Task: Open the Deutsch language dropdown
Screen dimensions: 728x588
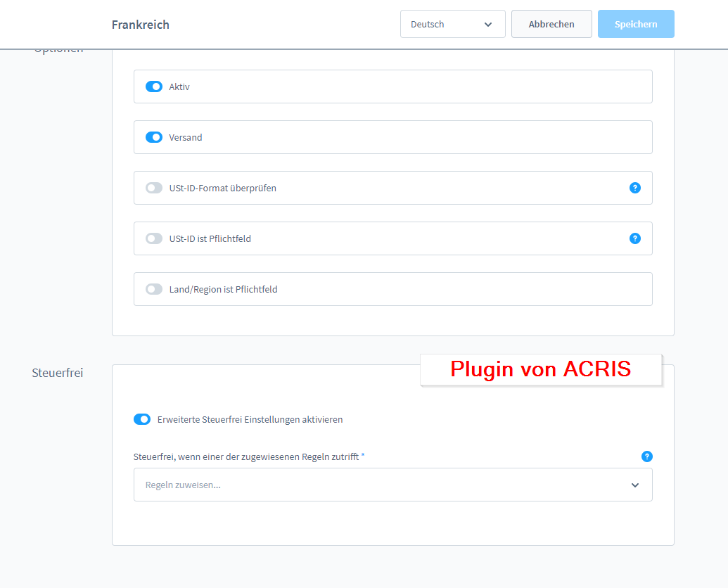Action: pos(452,24)
